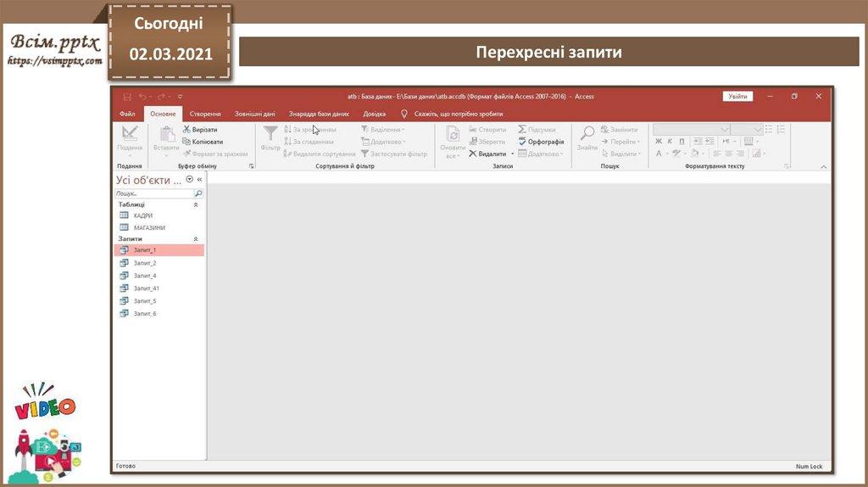This screenshot has height=487, width=868.
Task: Toggle bold Ж formatting button
Action: 659,142
